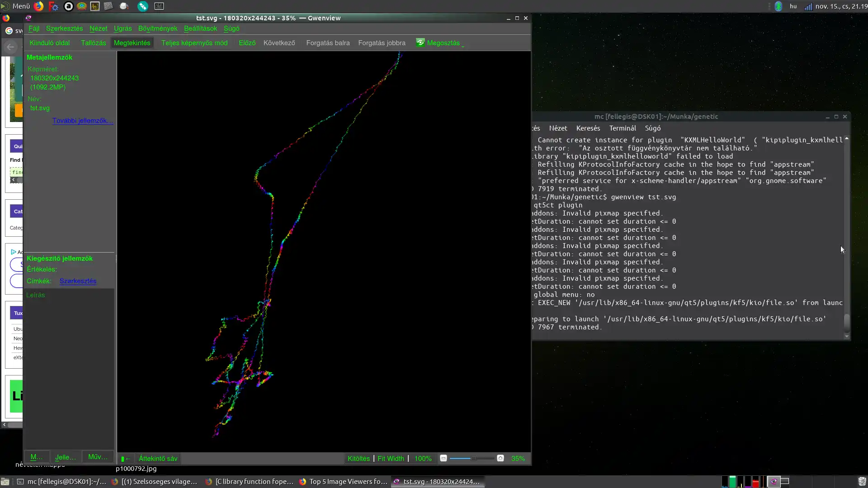Click the Szerkesztés/Edit Cimkék link

78,281
